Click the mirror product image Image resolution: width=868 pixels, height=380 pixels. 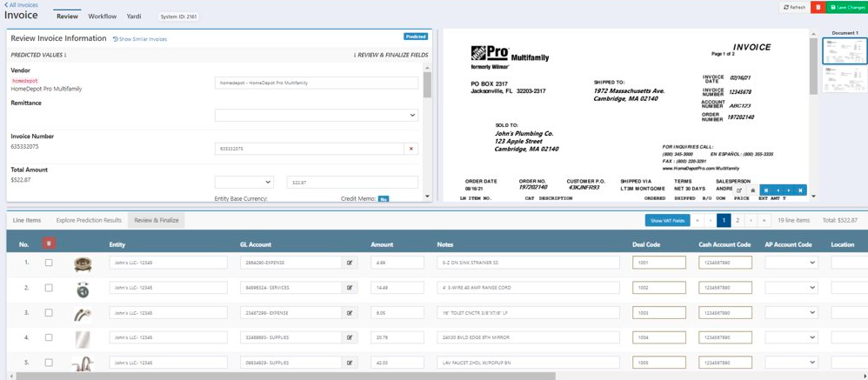click(x=82, y=338)
